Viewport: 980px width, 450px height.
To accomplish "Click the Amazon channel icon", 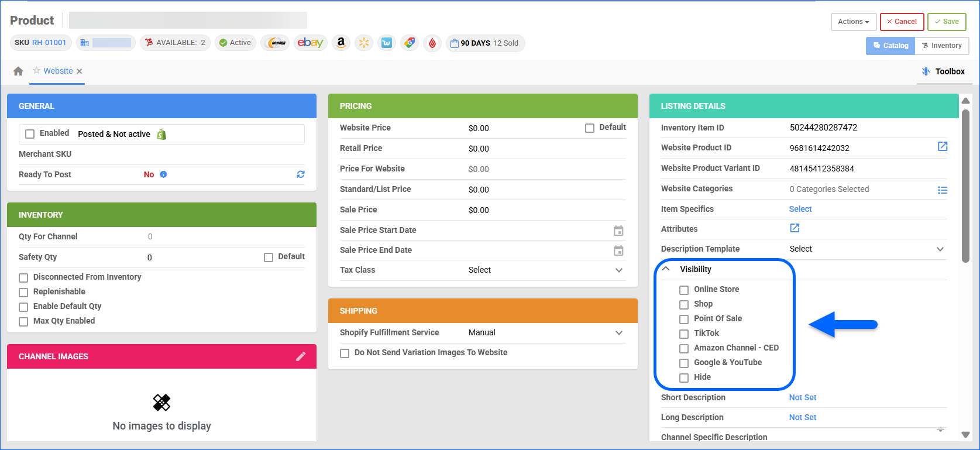I will click(341, 43).
